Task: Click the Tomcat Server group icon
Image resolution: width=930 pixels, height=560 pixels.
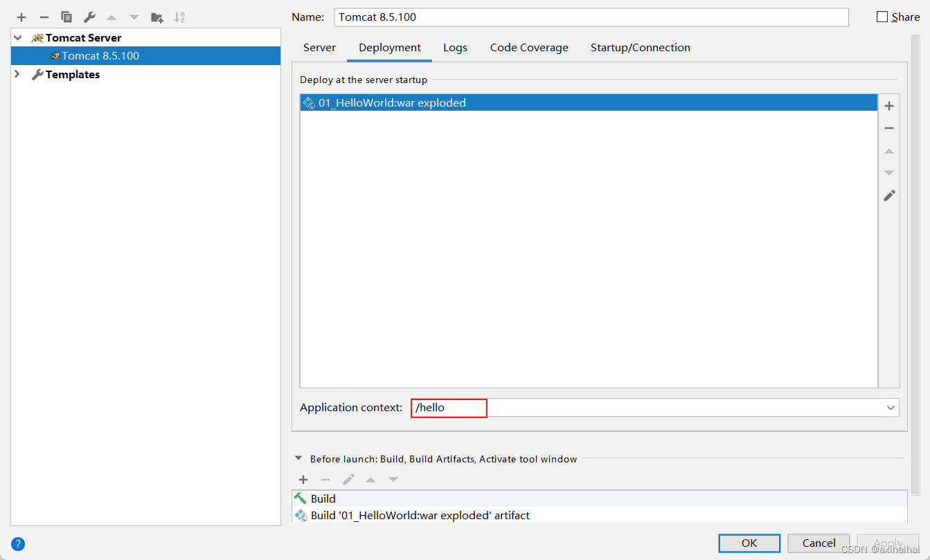Action: click(37, 38)
